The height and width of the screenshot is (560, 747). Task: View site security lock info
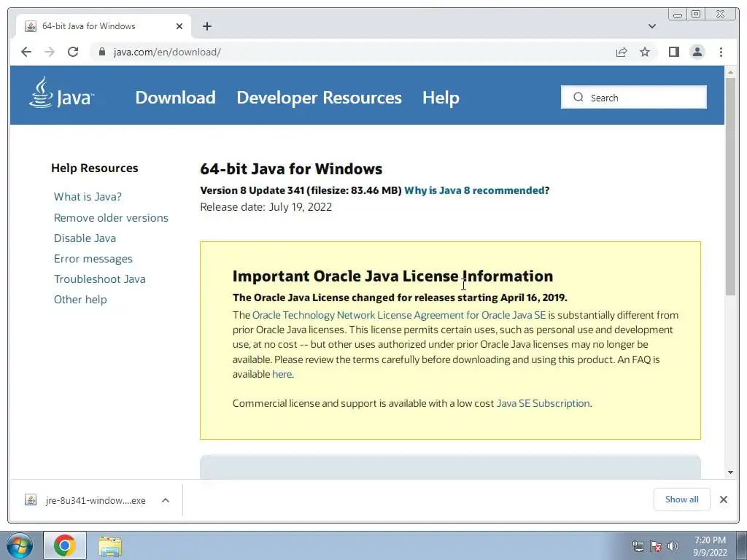coord(101,52)
